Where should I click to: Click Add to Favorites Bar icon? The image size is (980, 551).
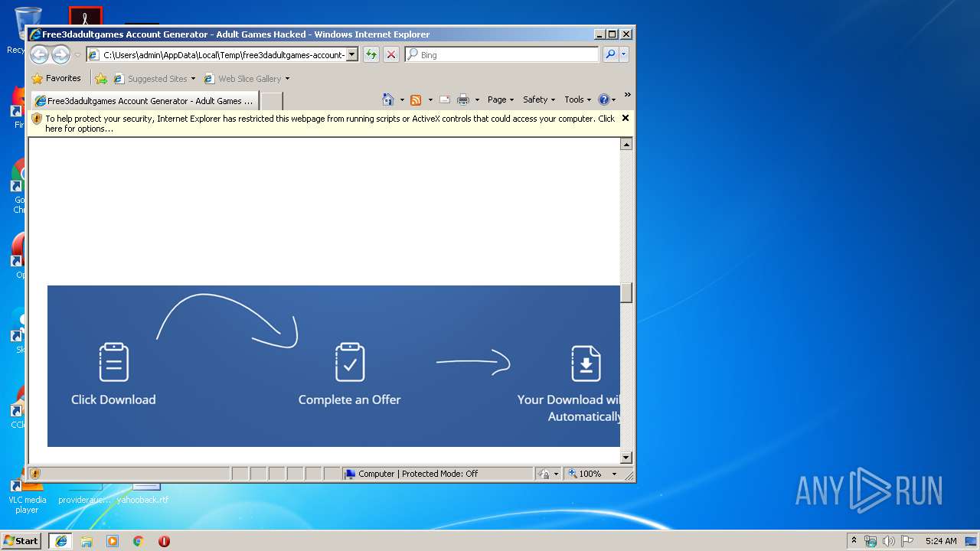(x=101, y=78)
